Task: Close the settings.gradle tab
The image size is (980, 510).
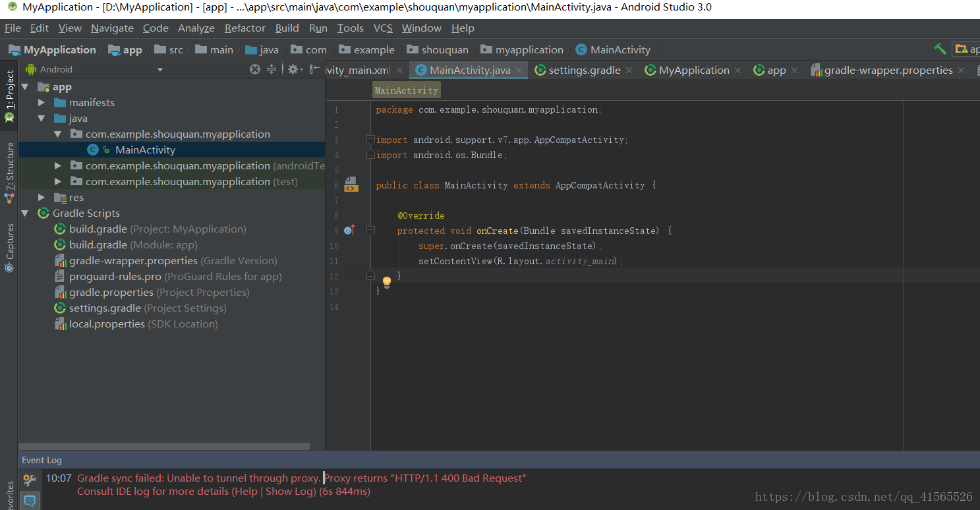Action: 629,71
